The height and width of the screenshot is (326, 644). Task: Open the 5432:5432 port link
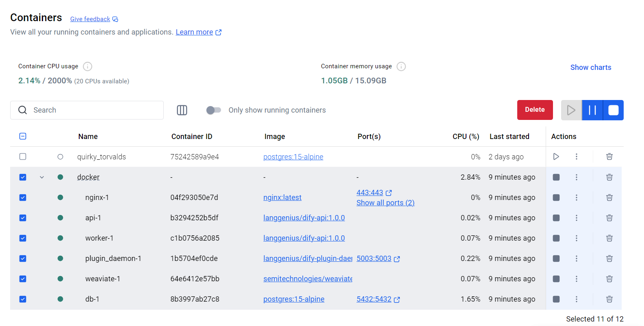378,299
